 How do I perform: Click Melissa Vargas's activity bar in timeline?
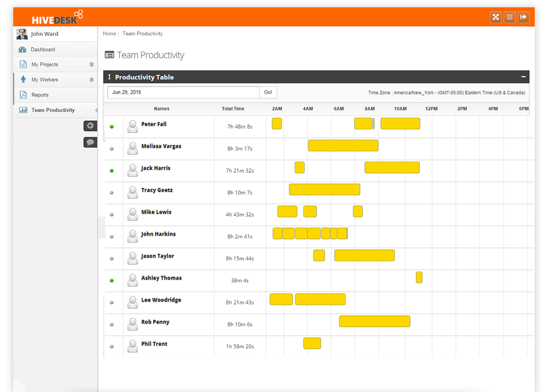click(343, 145)
